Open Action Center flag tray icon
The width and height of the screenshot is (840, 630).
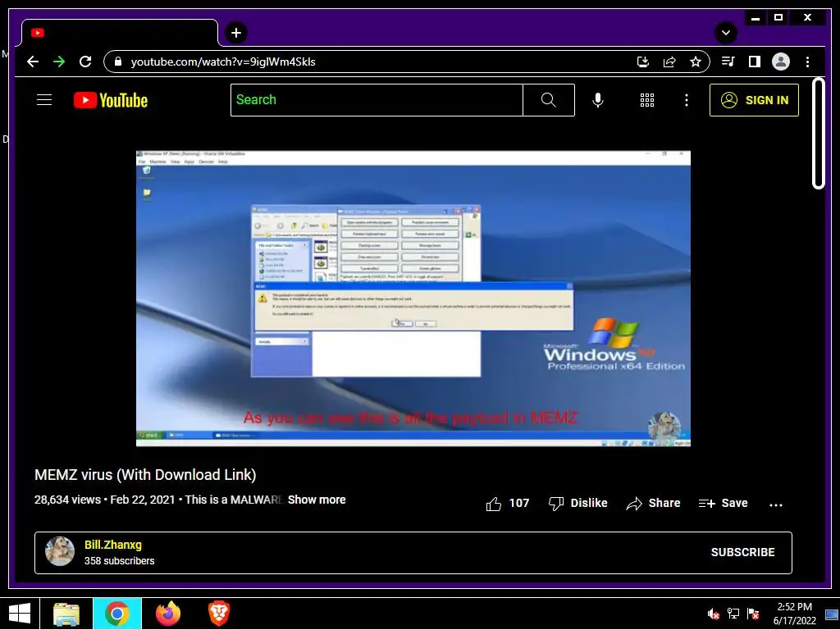753,614
